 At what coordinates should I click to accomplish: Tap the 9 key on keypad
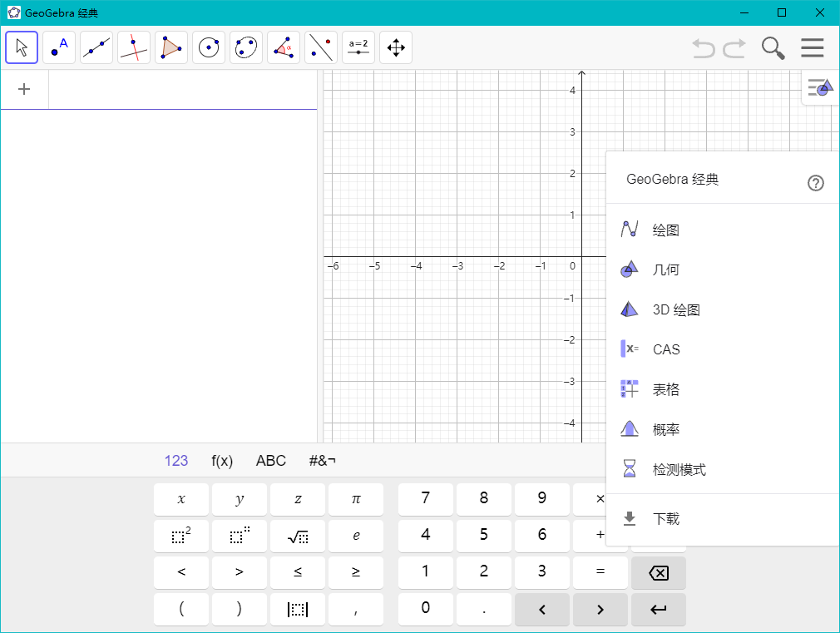tap(542, 499)
